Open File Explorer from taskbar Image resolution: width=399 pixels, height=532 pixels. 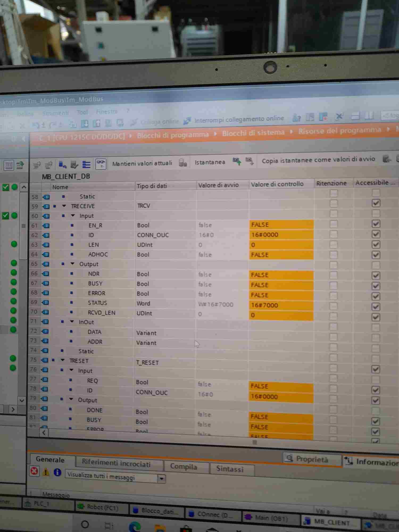160,528
